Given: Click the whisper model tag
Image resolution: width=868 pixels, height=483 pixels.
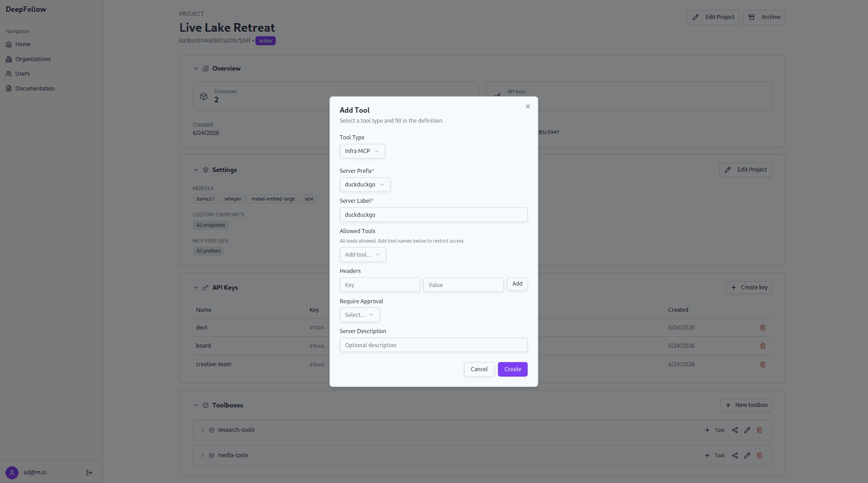Looking at the screenshot, I should pos(233,199).
